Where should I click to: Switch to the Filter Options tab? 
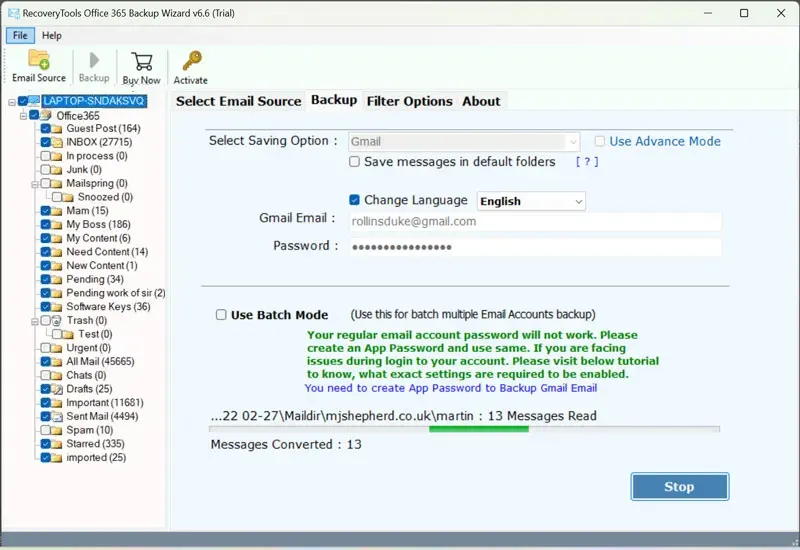click(409, 101)
